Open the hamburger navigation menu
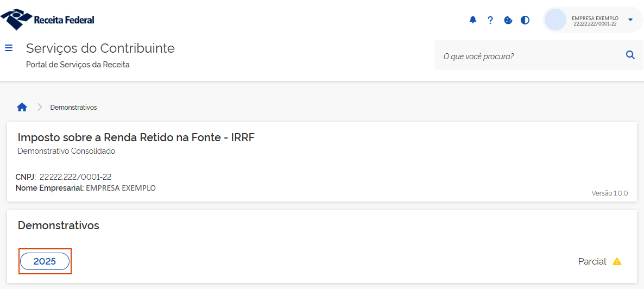The image size is (644, 289). [9, 48]
